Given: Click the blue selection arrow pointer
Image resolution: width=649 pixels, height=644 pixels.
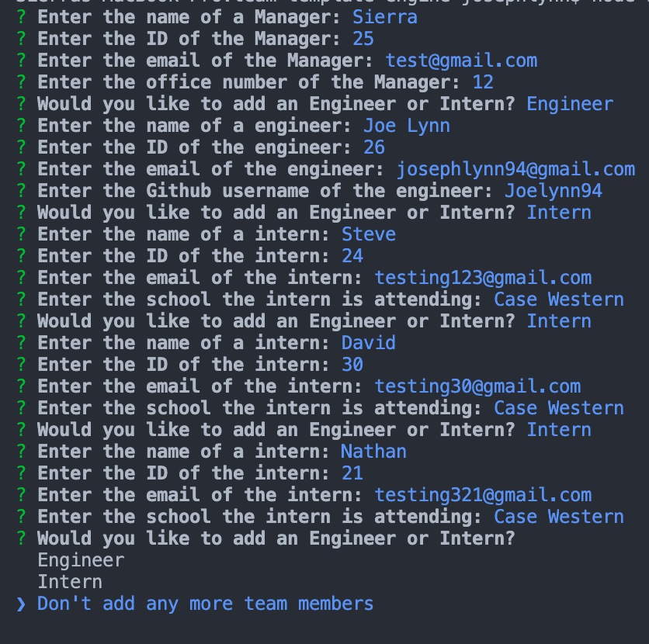Looking at the screenshot, I should coord(21,604).
